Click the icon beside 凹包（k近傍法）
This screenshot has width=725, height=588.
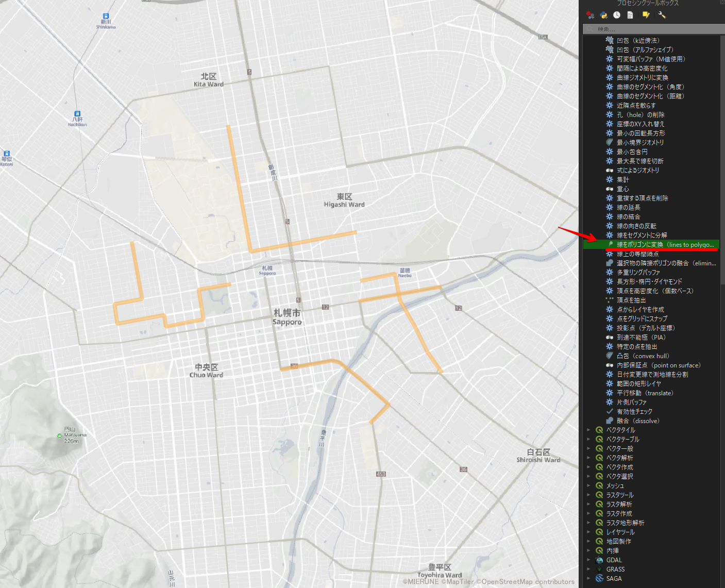click(x=610, y=40)
